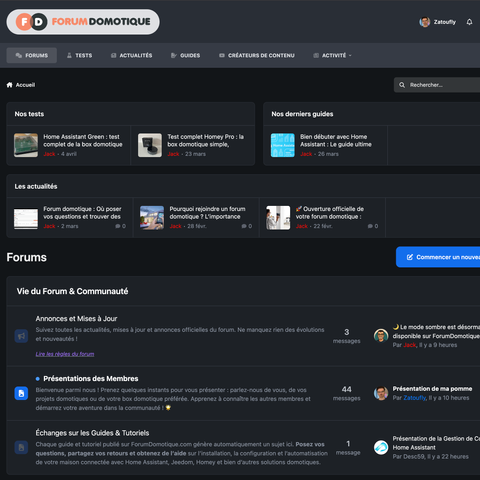Open the 'Où poser vos questions' news thumbnail
The width and height of the screenshot is (480, 480).
click(26, 218)
